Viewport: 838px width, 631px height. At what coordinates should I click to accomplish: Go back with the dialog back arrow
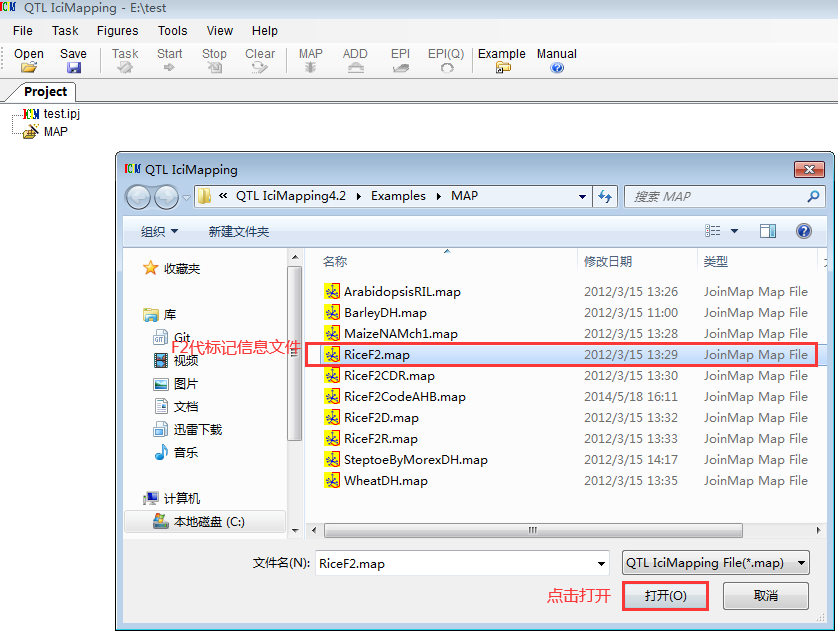tap(138, 197)
